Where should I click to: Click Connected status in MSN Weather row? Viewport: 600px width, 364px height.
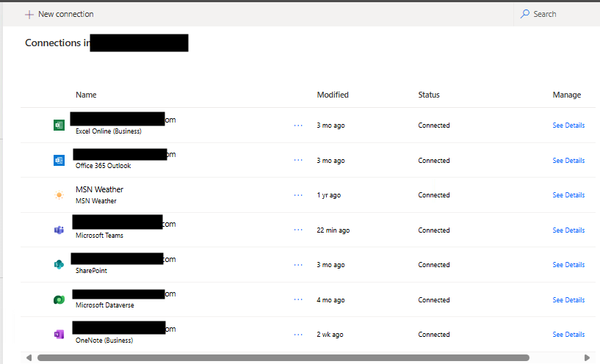pos(434,195)
